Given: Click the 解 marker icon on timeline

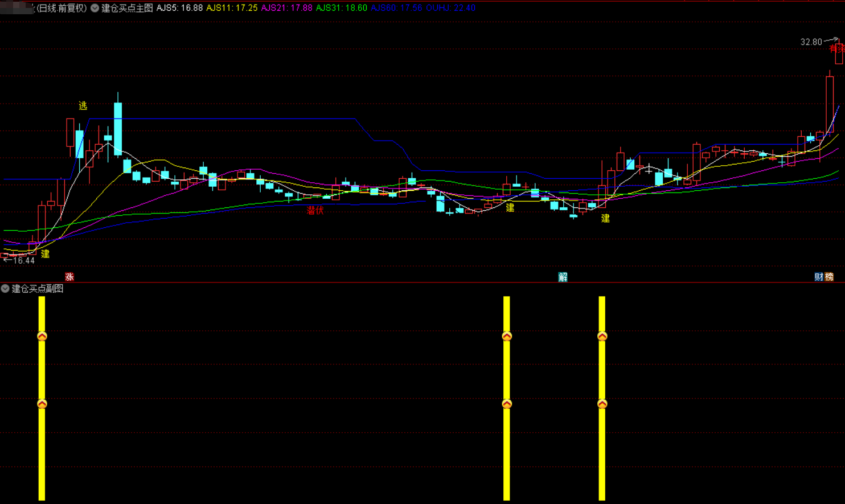Looking at the screenshot, I should tap(563, 277).
